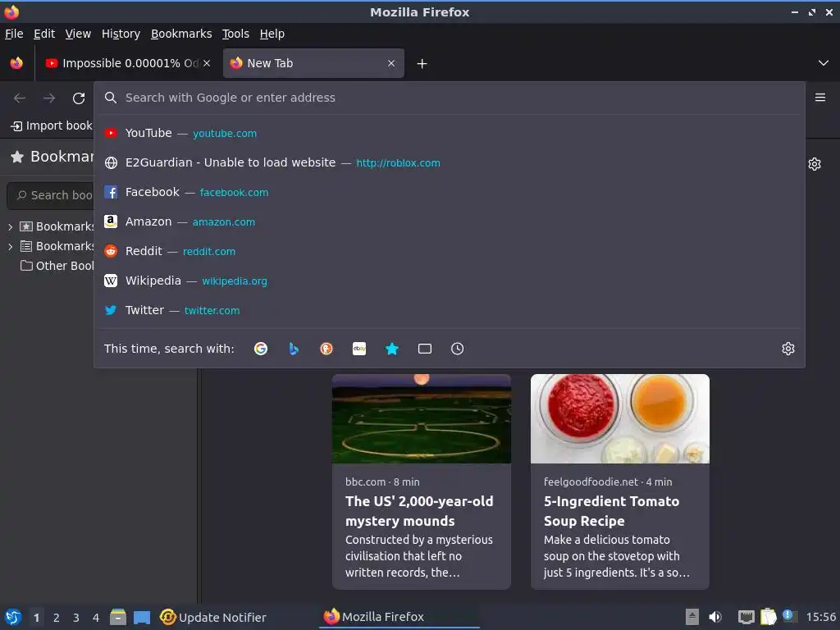840x630 pixels.
Task: Open the Tools menu
Action: [235, 34]
